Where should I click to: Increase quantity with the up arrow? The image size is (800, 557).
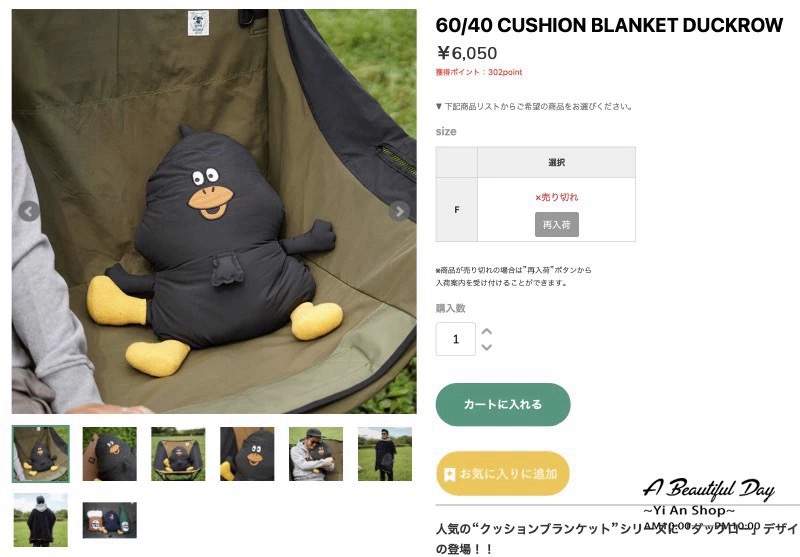(x=486, y=332)
